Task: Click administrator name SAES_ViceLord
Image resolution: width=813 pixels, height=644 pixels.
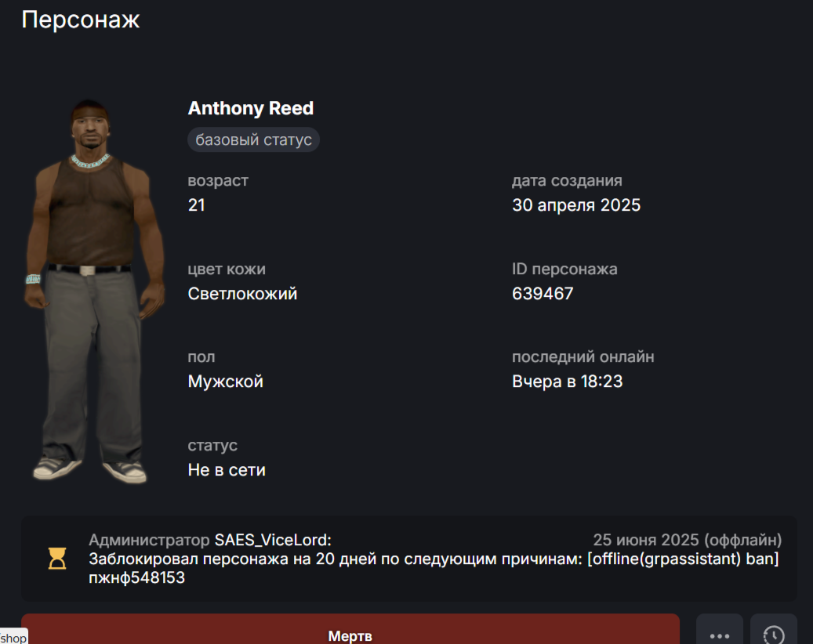Action: coord(273,540)
